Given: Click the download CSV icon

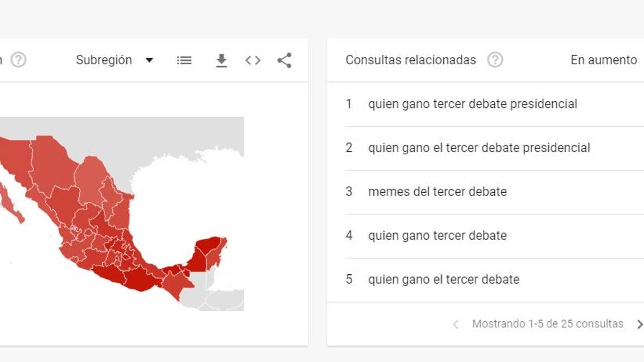Looking at the screenshot, I should [221, 60].
